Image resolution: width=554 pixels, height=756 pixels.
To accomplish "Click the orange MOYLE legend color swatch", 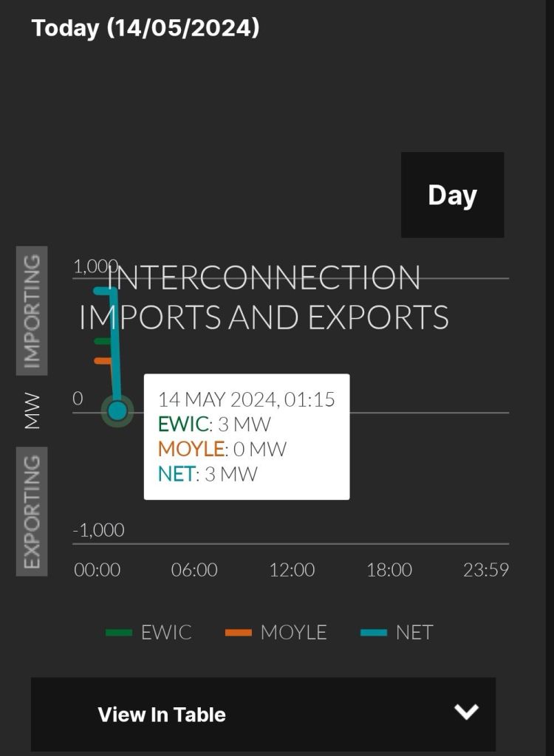I will (239, 633).
